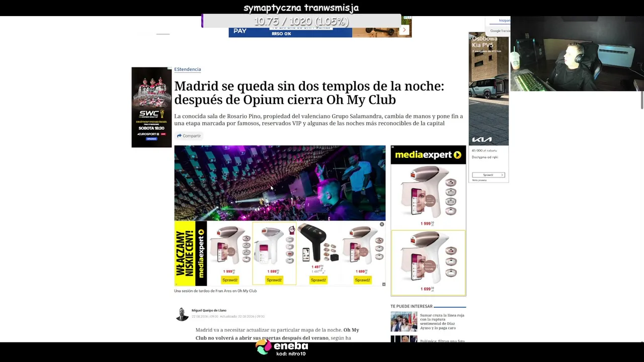Click thumbnail of the Sumar related article

click(404, 321)
